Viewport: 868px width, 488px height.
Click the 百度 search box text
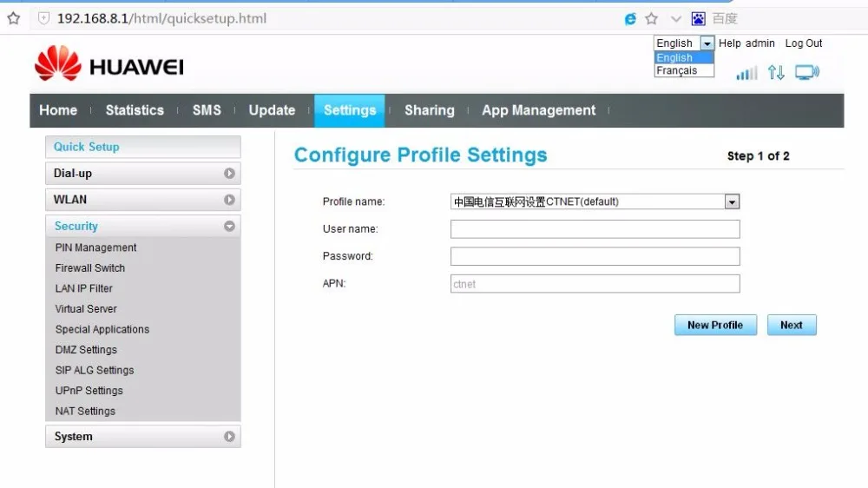point(725,19)
